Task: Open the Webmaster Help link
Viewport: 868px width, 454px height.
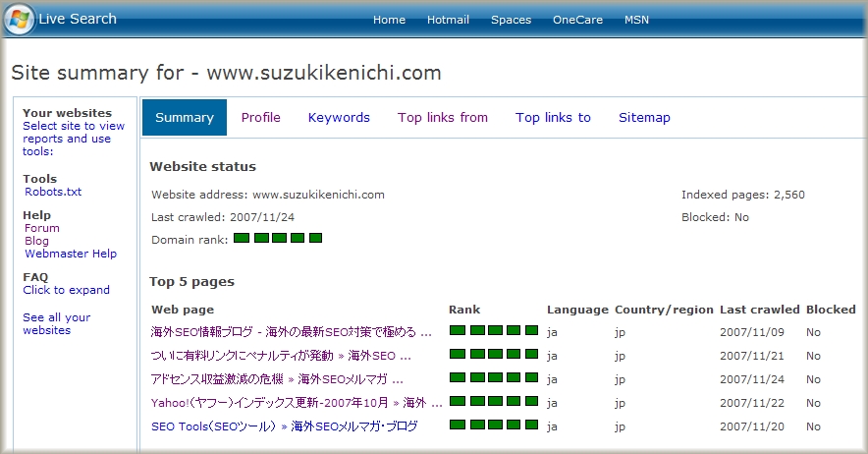Action: click(x=71, y=254)
